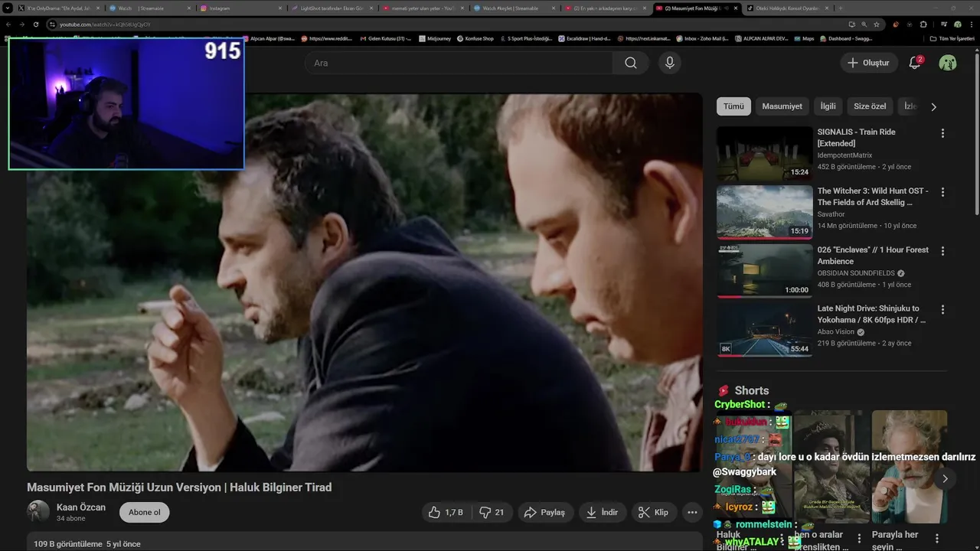Viewport: 980px width, 551px height.
Task: Open options menu for Late Night Drive video
Action: click(942, 310)
